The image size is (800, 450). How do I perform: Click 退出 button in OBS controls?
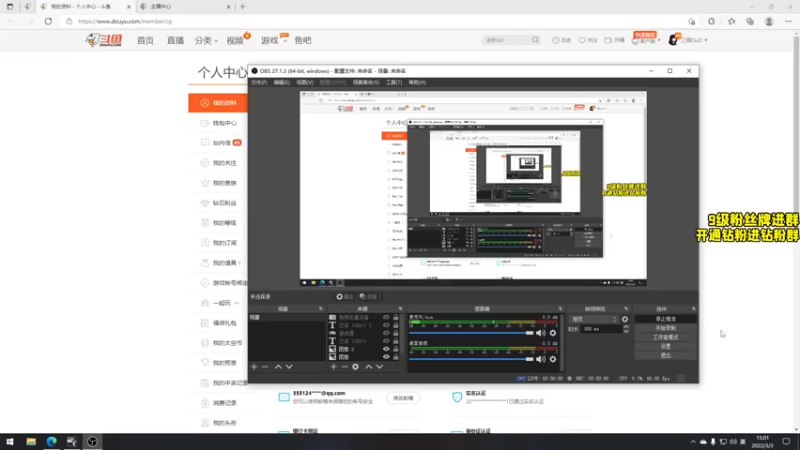point(665,355)
